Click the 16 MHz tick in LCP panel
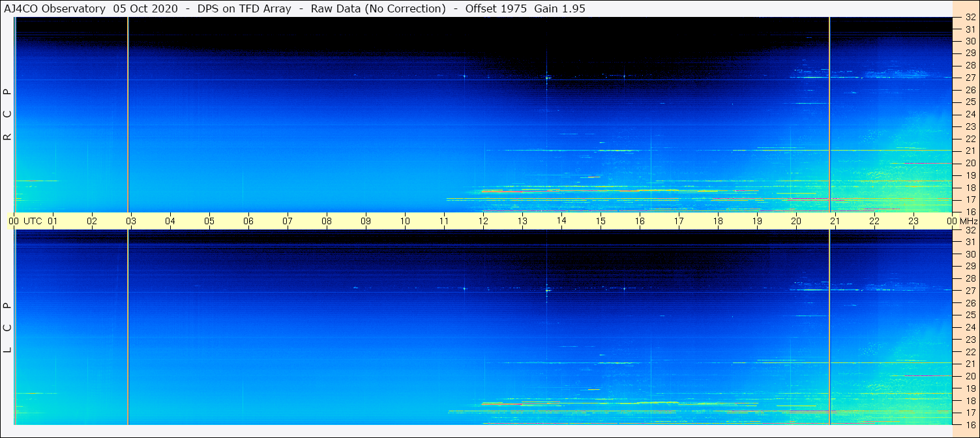Screen dimensions: 980x438 point(970,424)
